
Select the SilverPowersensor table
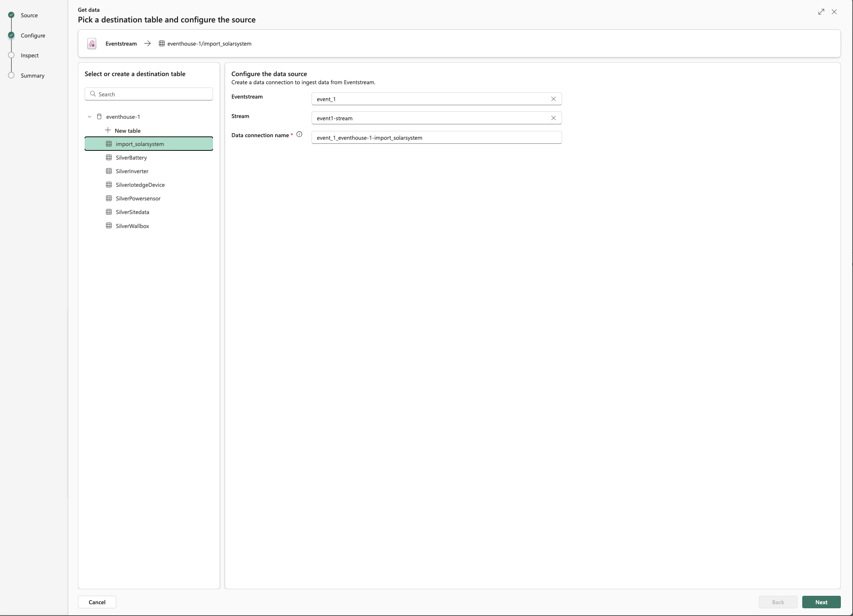point(138,198)
